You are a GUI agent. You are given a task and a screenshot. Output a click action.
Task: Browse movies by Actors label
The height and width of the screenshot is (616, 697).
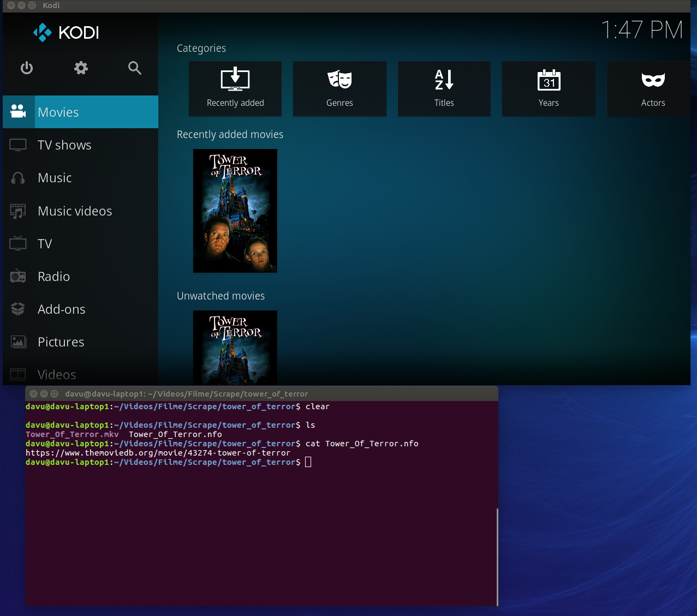point(653,103)
